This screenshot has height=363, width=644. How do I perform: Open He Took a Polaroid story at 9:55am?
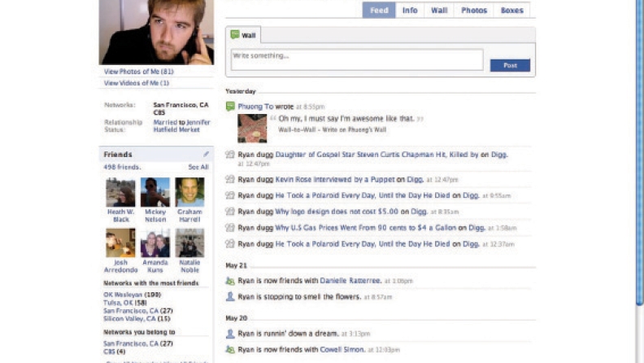(363, 195)
